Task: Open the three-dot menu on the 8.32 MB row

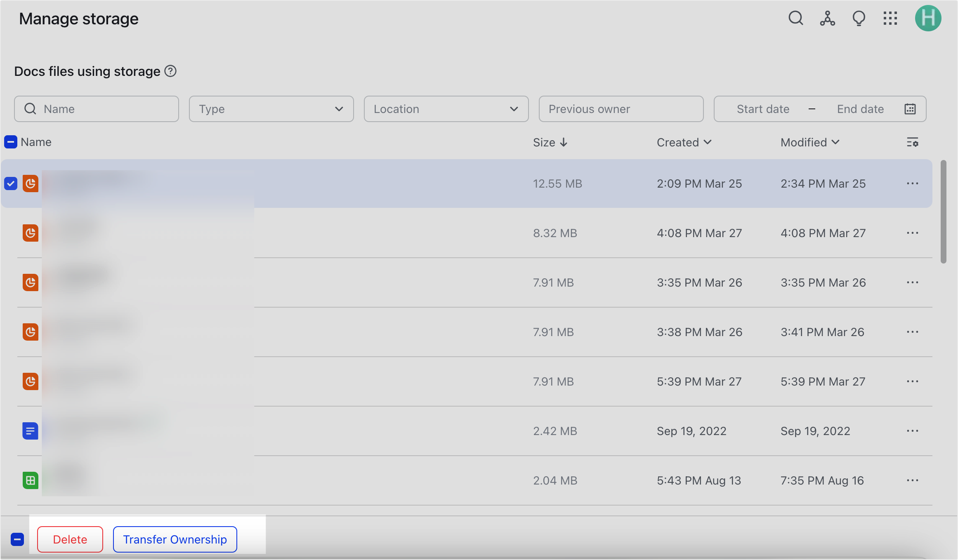Action: (x=913, y=233)
